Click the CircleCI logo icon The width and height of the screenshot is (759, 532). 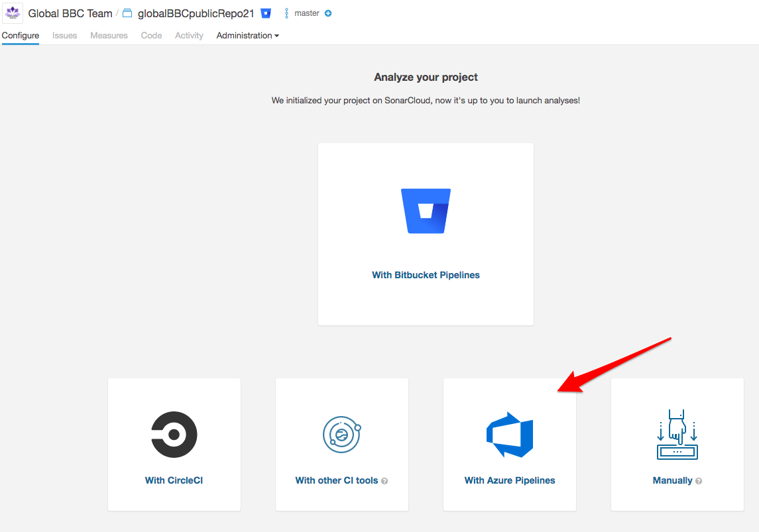click(x=174, y=435)
